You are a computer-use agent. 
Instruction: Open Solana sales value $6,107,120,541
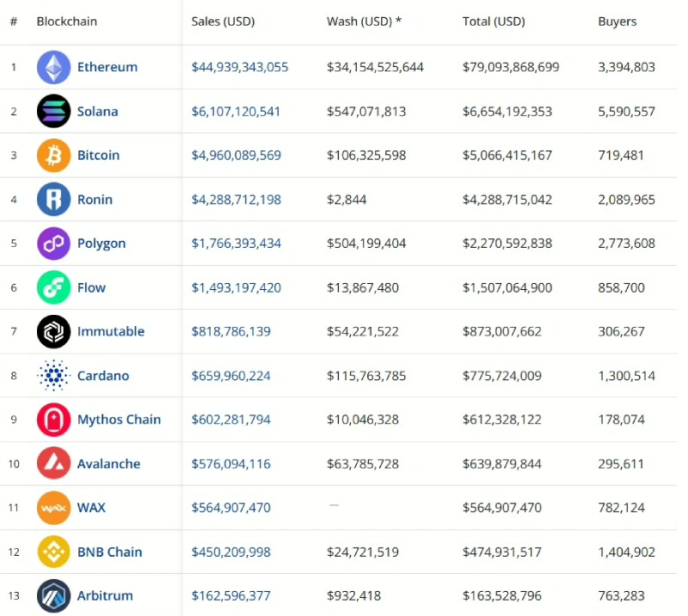click(x=236, y=112)
